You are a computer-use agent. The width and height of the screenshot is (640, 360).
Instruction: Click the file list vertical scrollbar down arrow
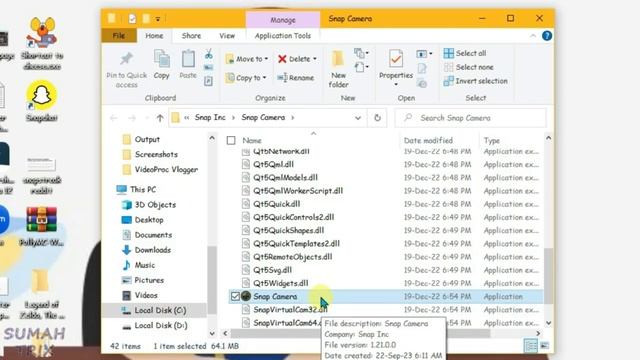tap(549, 323)
